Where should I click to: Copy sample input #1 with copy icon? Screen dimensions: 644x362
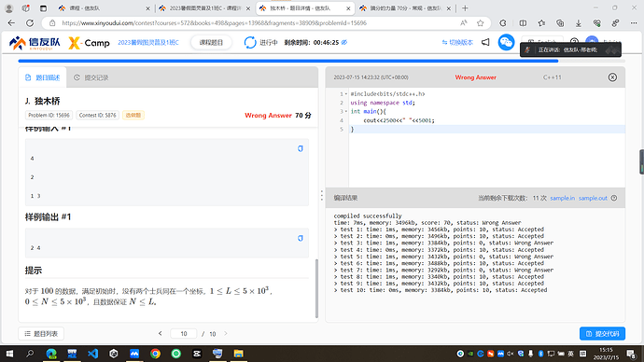(x=301, y=148)
